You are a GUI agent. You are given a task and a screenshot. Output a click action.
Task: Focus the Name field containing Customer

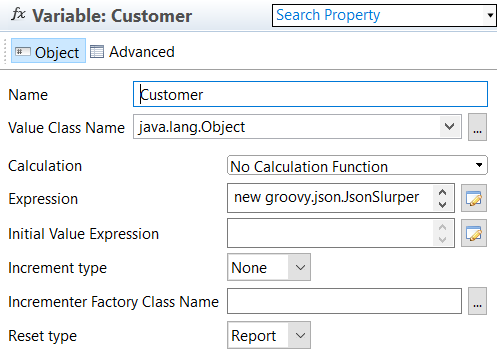pyautogui.click(x=310, y=94)
